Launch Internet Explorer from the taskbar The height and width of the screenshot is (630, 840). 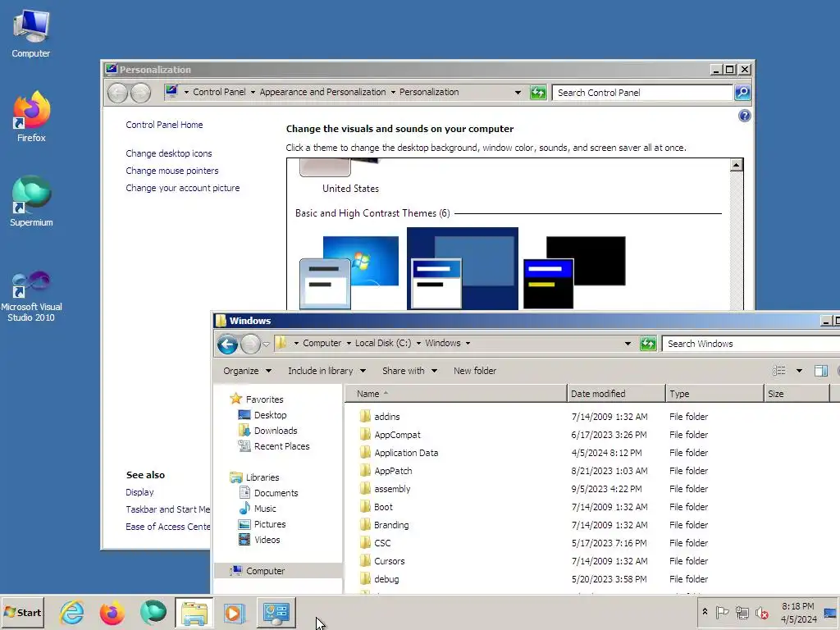click(72, 612)
